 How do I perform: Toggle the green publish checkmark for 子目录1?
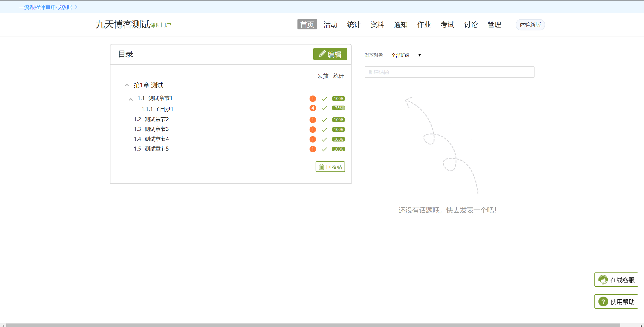pyautogui.click(x=324, y=108)
